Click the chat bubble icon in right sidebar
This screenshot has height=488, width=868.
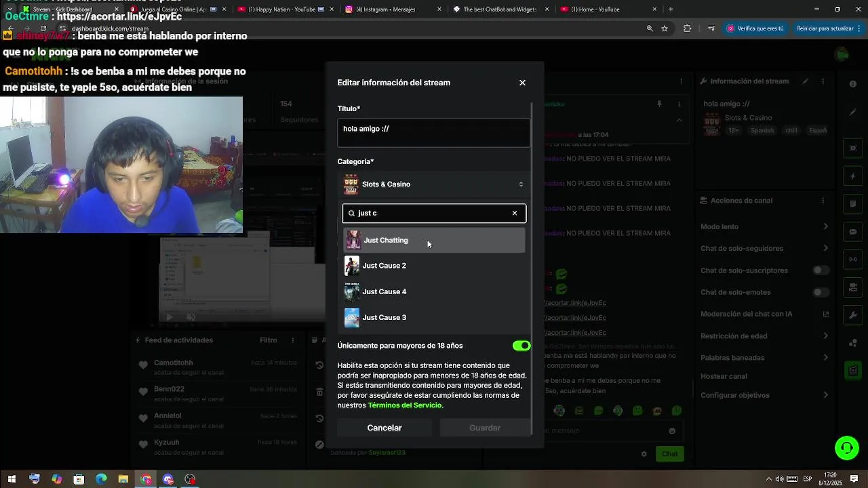click(x=853, y=232)
